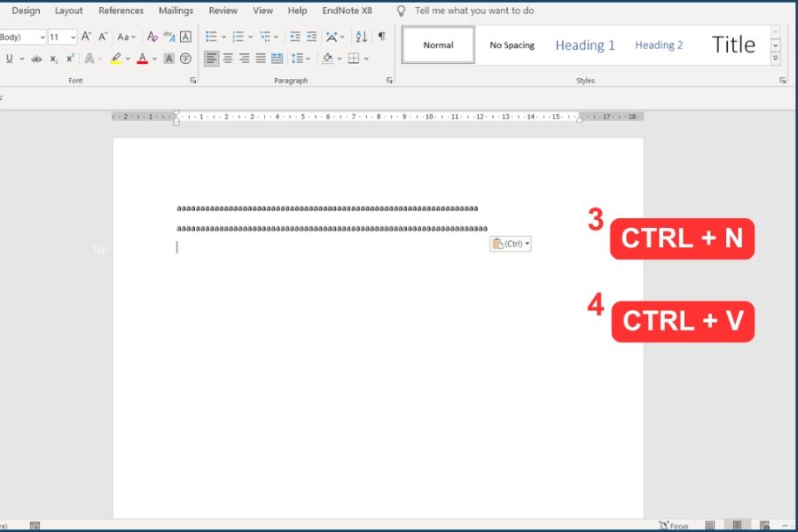The width and height of the screenshot is (798, 532).
Task: Expand the Styles gallery More arrow
Action: [775, 59]
